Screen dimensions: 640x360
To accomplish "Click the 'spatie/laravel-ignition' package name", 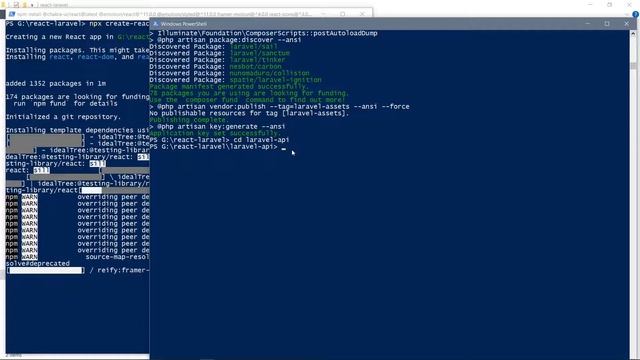I will coord(276,80).
